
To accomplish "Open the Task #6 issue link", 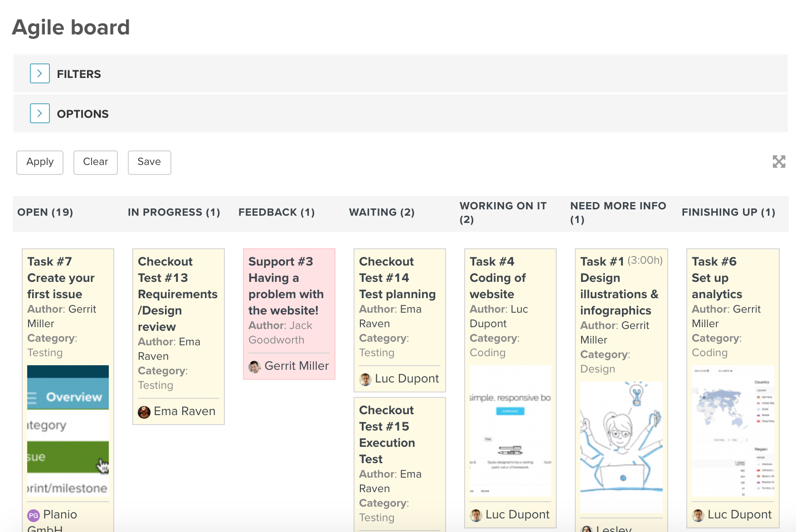I will (x=714, y=261).
